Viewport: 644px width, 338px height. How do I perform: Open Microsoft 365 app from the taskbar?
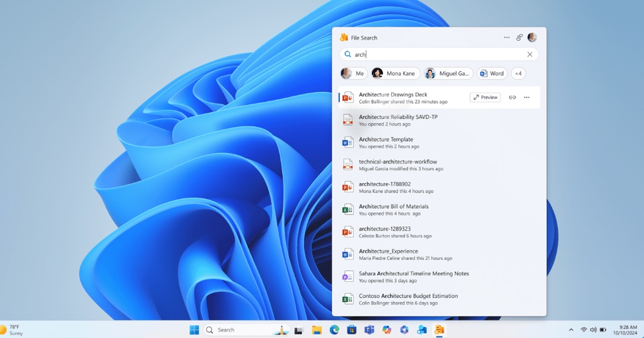pos(404,329)
